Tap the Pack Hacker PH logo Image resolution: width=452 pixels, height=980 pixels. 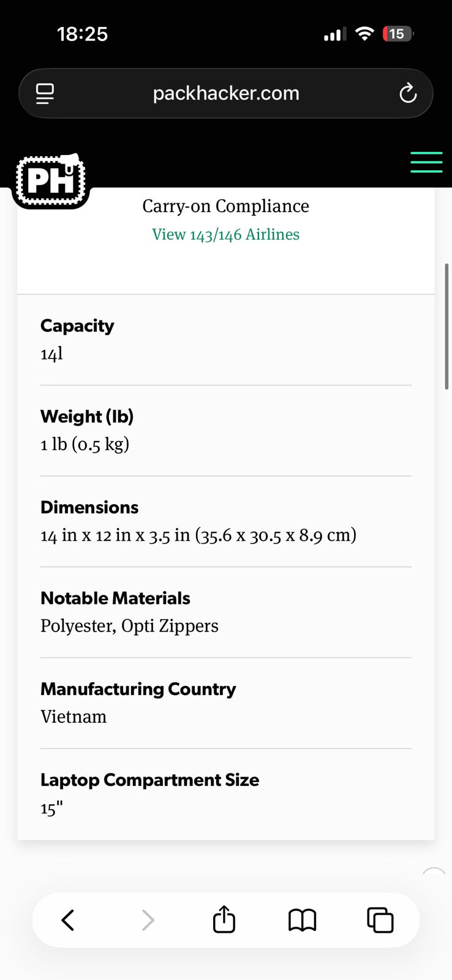pyautogui.click(x=51, y=181)
